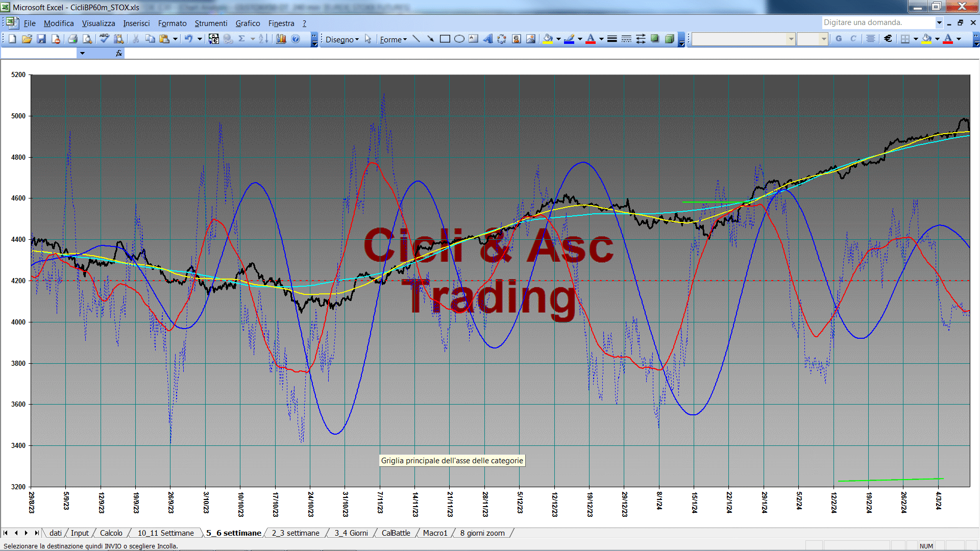Open the Borders dropdown arrow
The height and width of the screenshot is (551, 980).
[916, 39]
